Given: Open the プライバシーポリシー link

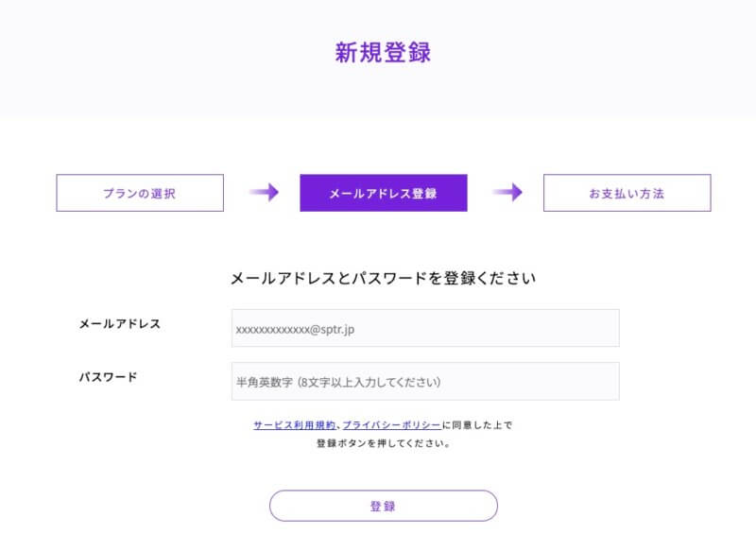Looking at the screenshot, I should coord(391,425).
